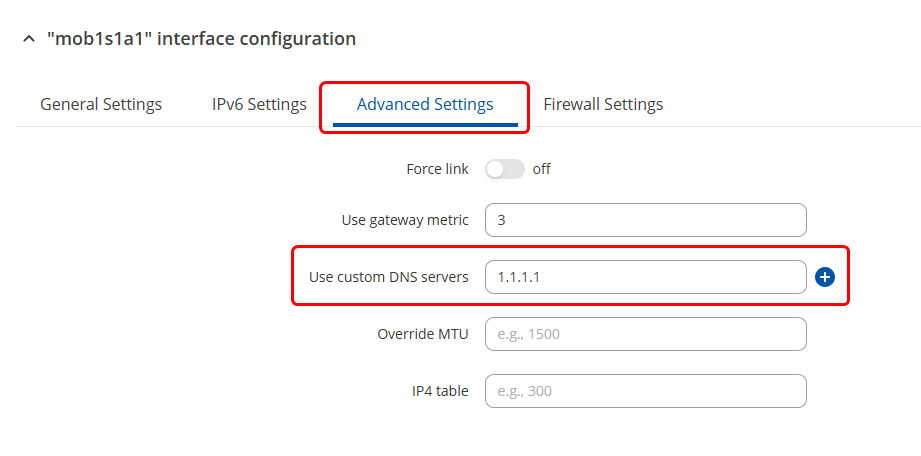Add another custom DNS server with plus icon
The height and width of the screenshot is (456, 921).
click(825, 277)
